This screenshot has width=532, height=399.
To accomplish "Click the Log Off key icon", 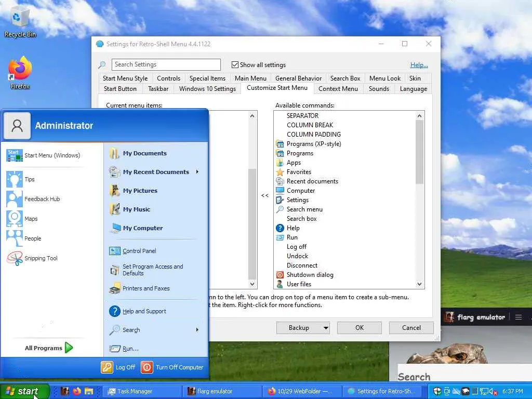I will tap(107, 367).
